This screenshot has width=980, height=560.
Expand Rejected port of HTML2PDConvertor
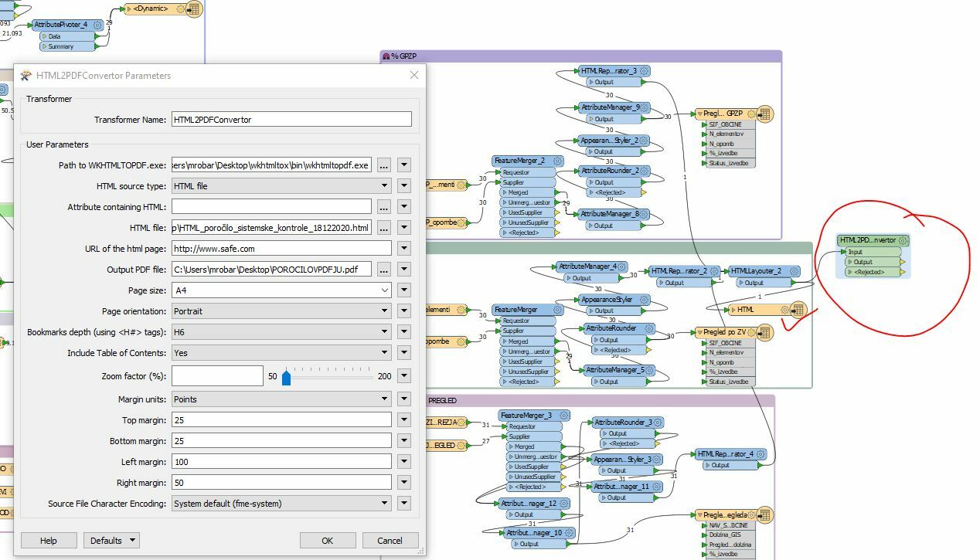(x=850, y=272)
